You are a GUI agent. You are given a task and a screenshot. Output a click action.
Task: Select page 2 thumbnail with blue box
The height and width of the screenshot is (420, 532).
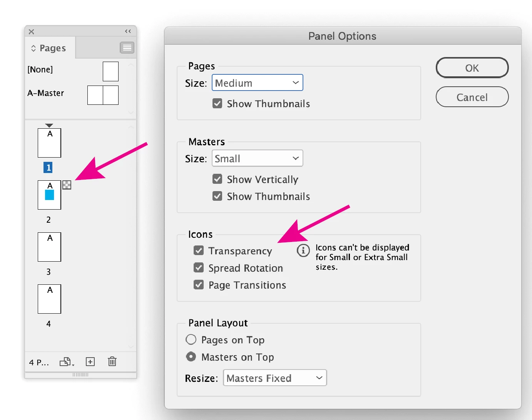click(49, 195)
